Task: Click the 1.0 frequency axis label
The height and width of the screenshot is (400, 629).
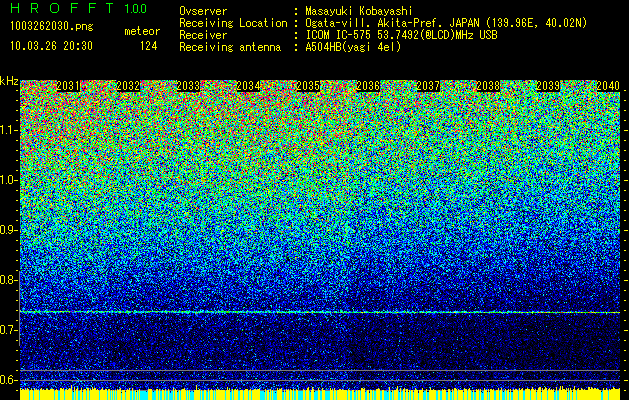Action: point(8,180)
